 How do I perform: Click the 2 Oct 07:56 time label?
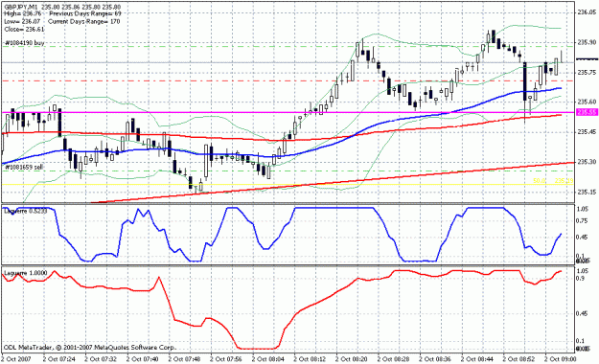(226, 359)
